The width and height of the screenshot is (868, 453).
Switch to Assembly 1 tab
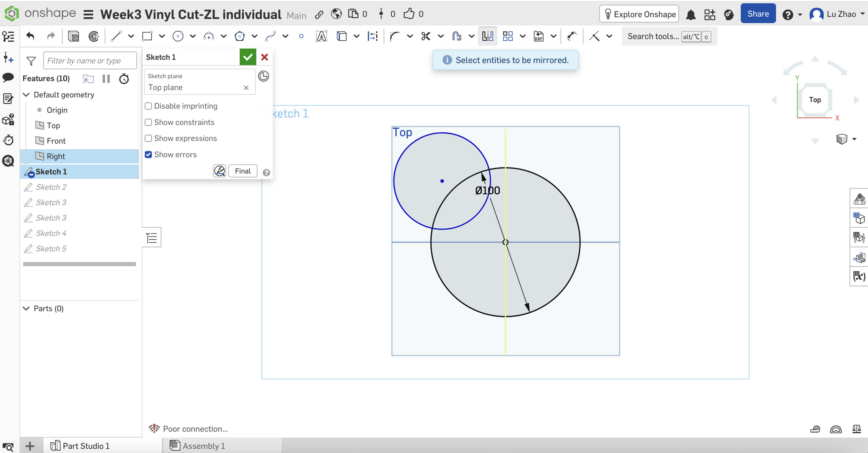[203, 446]
